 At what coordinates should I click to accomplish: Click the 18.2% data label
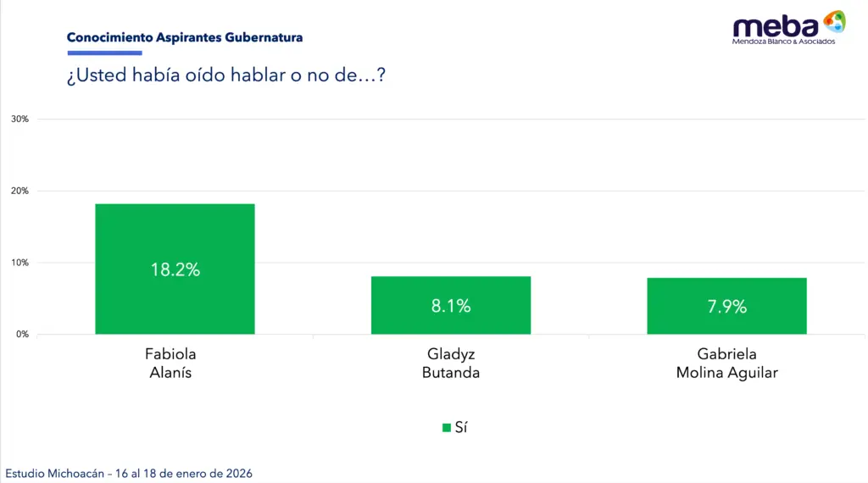[175, 269]
